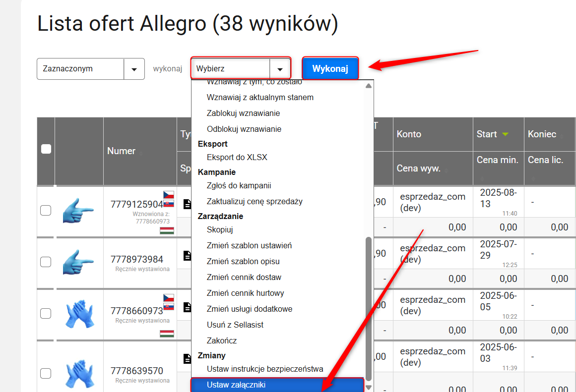Click offer number 7779125904
This screenshot has width=576, height=392.
136,204
